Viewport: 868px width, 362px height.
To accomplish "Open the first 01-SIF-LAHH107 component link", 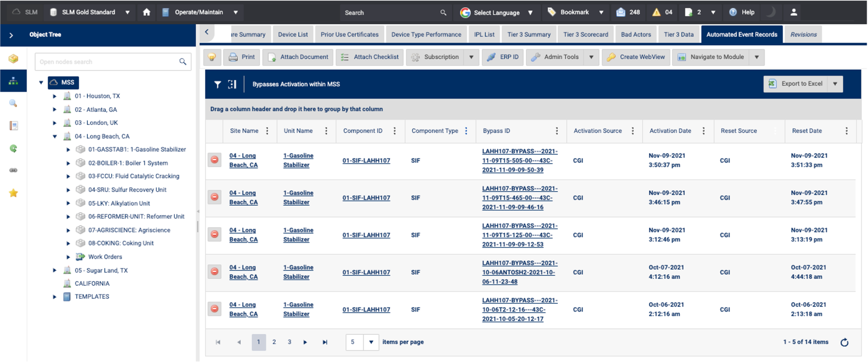I will [x=366, y=161].
